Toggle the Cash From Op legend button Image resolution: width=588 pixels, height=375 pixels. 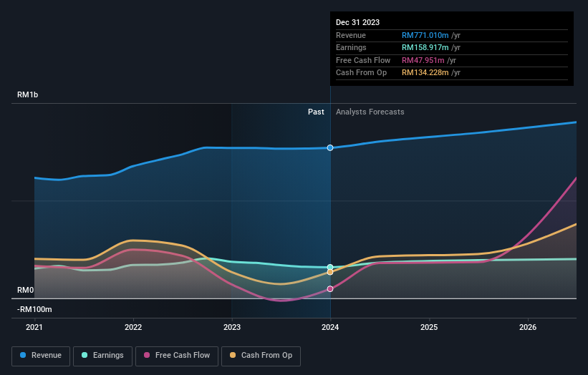261,356
